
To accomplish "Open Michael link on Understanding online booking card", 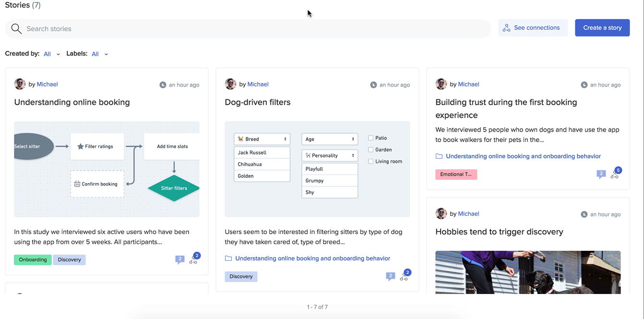I will point(48,84).
